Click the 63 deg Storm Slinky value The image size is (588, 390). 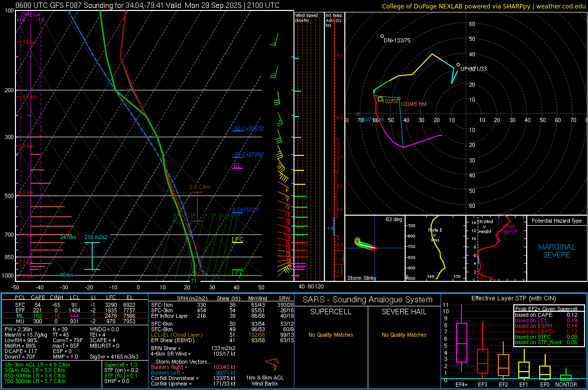coord(394,219)
